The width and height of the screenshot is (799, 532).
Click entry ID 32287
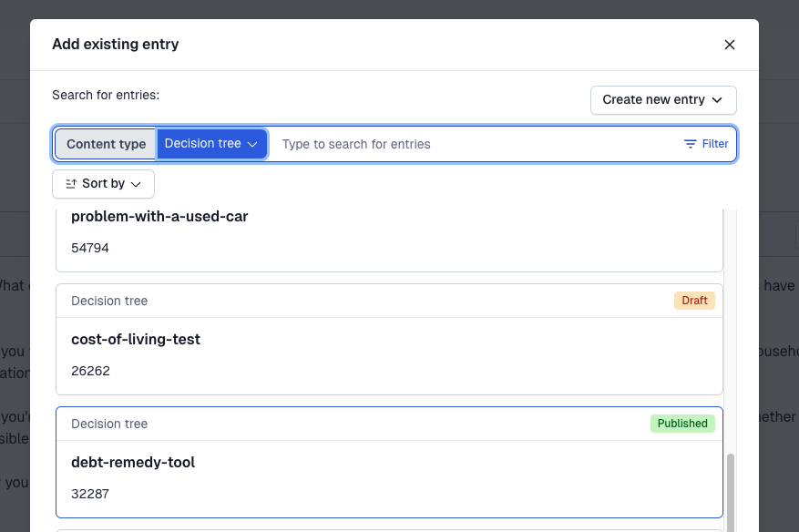point(90,494)
